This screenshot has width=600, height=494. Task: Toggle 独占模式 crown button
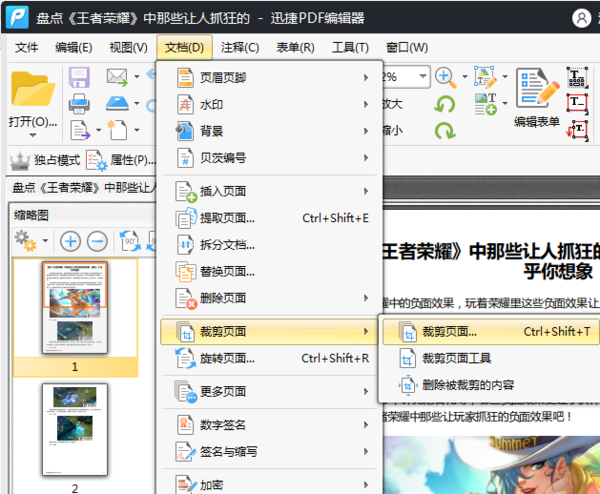click(45, 160)
